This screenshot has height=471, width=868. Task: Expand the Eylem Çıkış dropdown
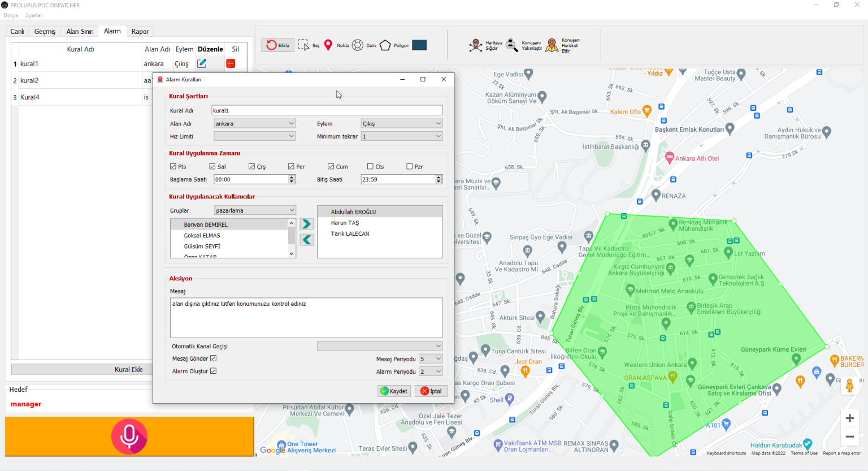coord(402,123)
